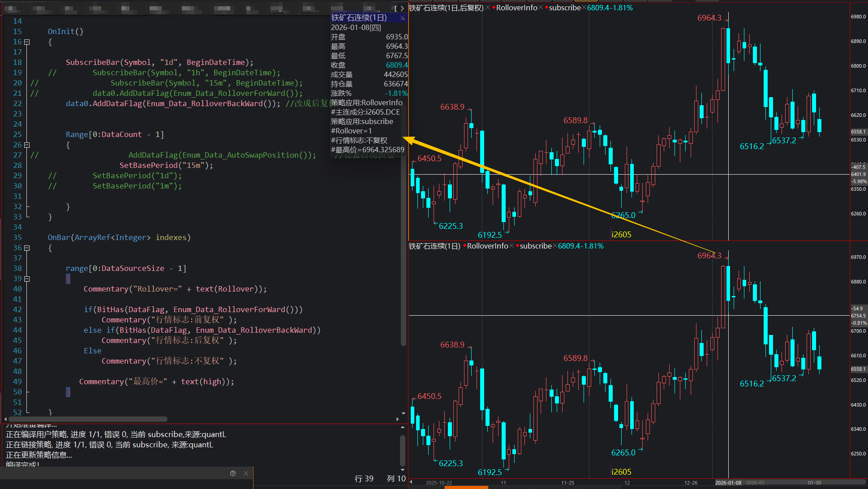Click the help icon in bottom panel
Screen dimensions: 868x489
[233, 473]
